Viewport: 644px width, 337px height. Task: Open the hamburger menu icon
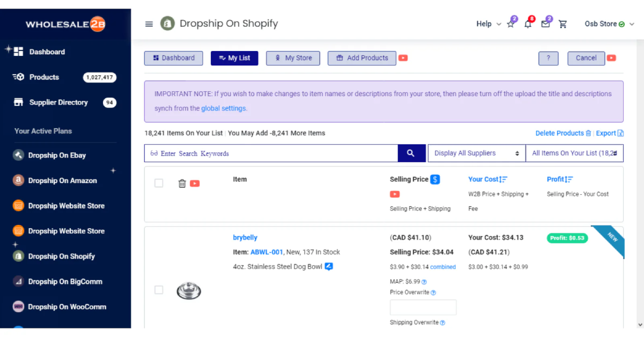click(149, 24)
